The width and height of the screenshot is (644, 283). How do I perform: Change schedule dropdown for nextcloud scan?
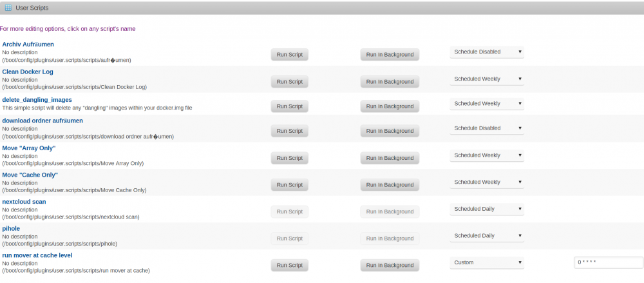click(x=487, y=209)
